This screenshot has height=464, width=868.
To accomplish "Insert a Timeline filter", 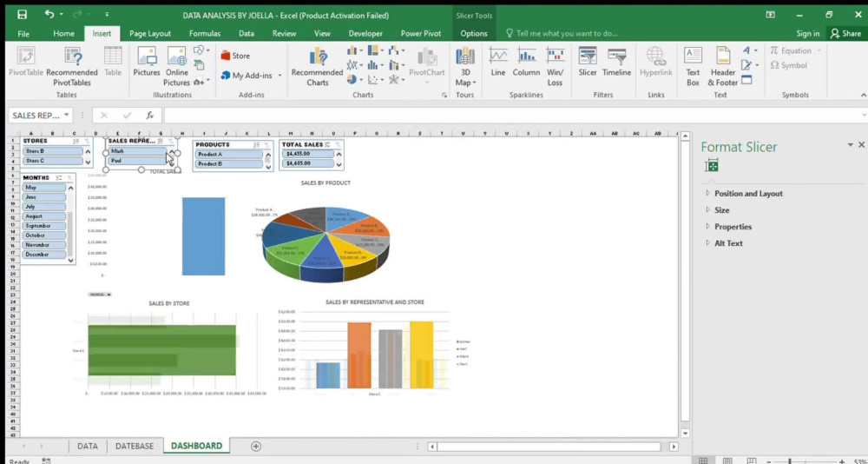I will pyautogui.click(x=616, y=62).
